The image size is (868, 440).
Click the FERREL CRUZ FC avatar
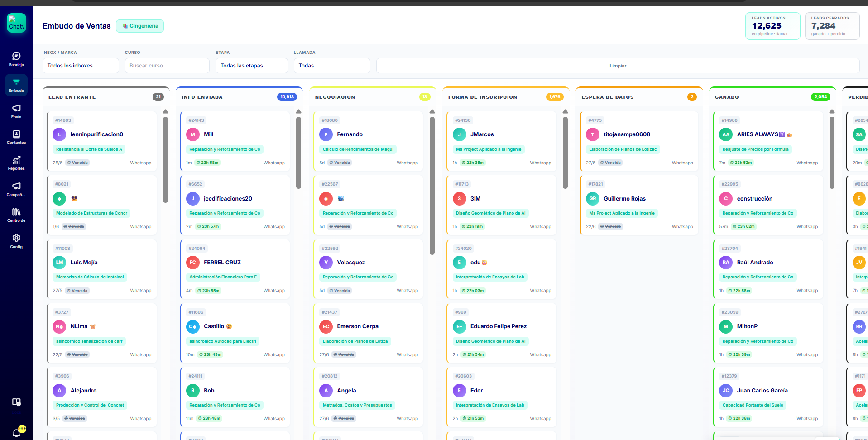pyautogui.click(x=193, y=263)
